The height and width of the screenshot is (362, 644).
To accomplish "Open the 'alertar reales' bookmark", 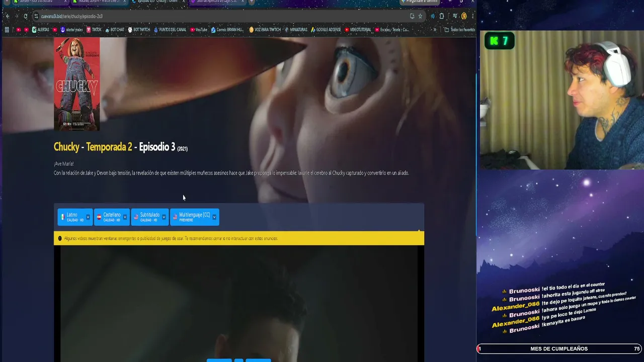I will pyautogui.click(x=71, y=30).
